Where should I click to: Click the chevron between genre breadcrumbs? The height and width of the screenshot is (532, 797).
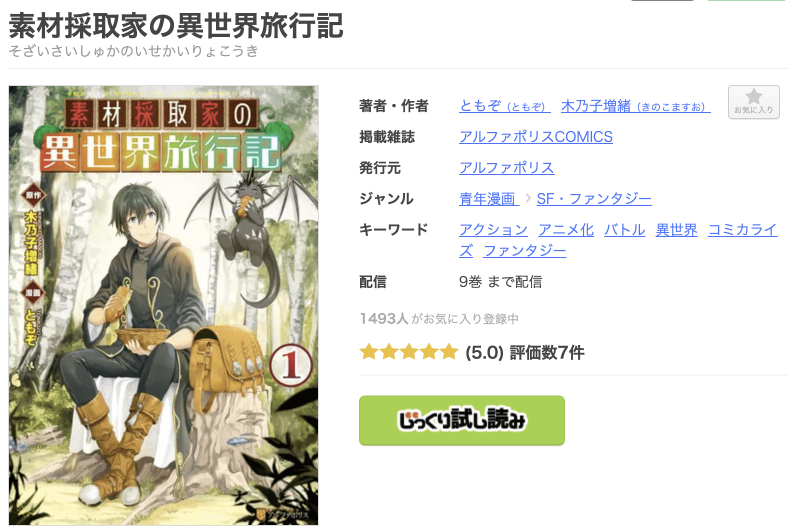[528, 198]
